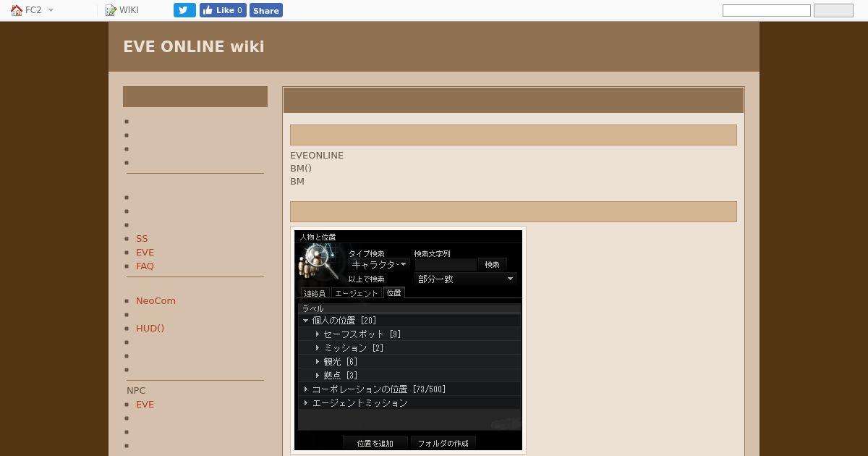Image resolution: width=868 pixels, height=456 pixels.
Task: Click the magnifier character icon in screenshot
Action: coord(320,263)
